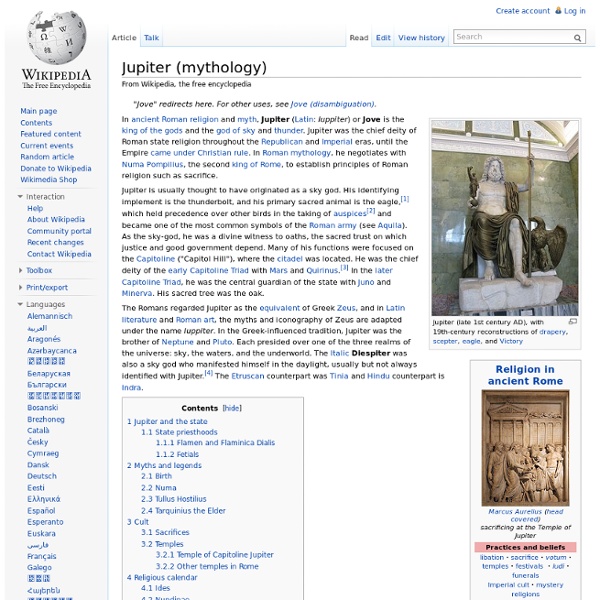Open the Talk tab
600x600 pixels.
tap(152, 38)
